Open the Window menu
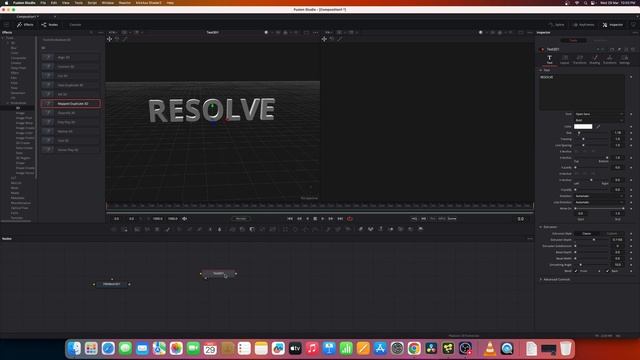The height and width of the screenshot is (360, 640). [108, 2]
